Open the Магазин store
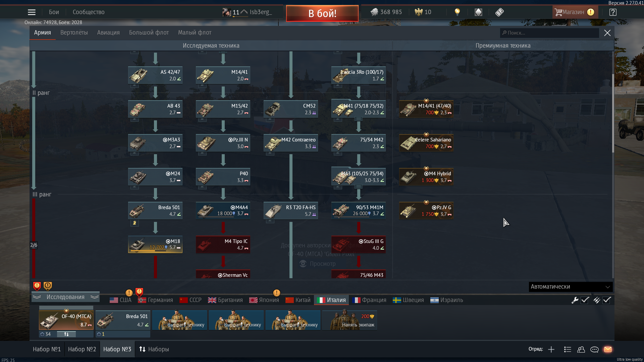This screenshot has width=644, height=362. 575,12
